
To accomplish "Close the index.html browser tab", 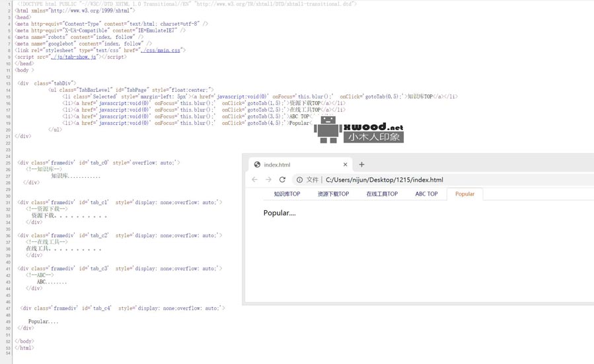I will pyautogui.click(x=345, y=164).
